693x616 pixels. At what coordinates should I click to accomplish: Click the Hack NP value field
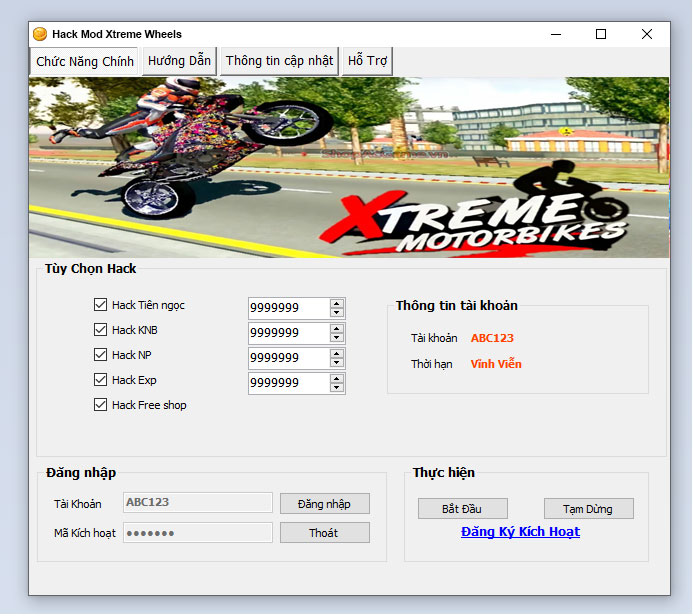(x=289, y=358)
